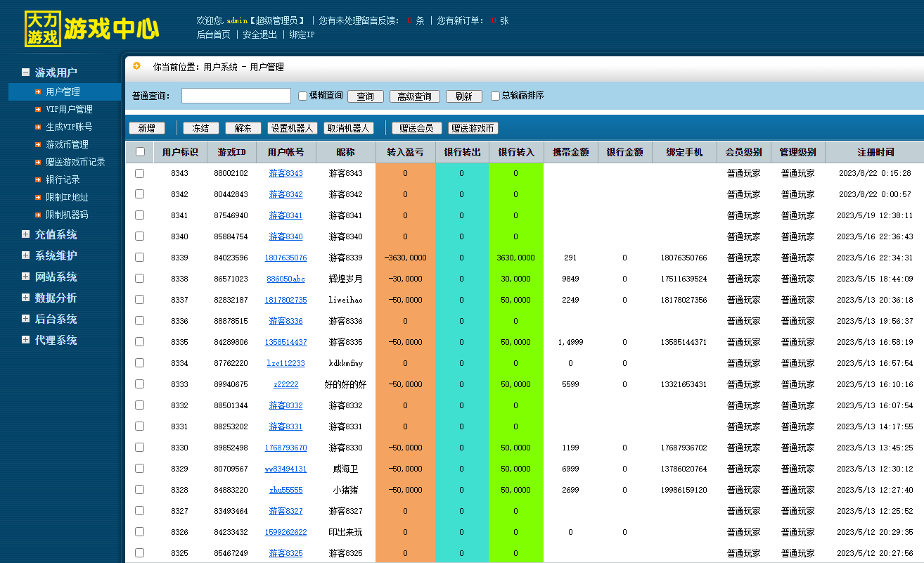Image resolution: width=924 pixels, height=563 pixels.
Task: Click the arrow icon beside 限制IP地址
Action: pos(38,197)
